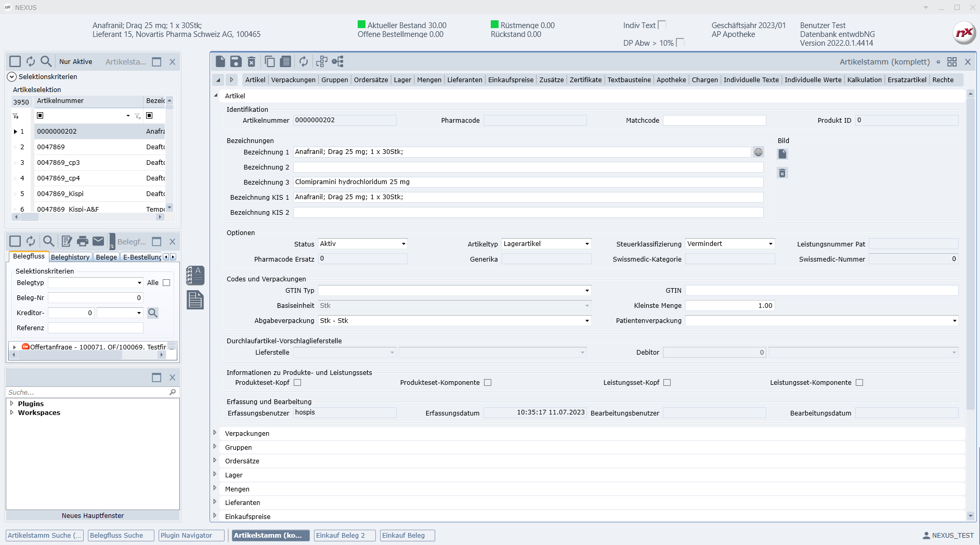Open translation globe next to Bezeichnung 1
This screenshot has height=545, width=980.
[759, 152]
